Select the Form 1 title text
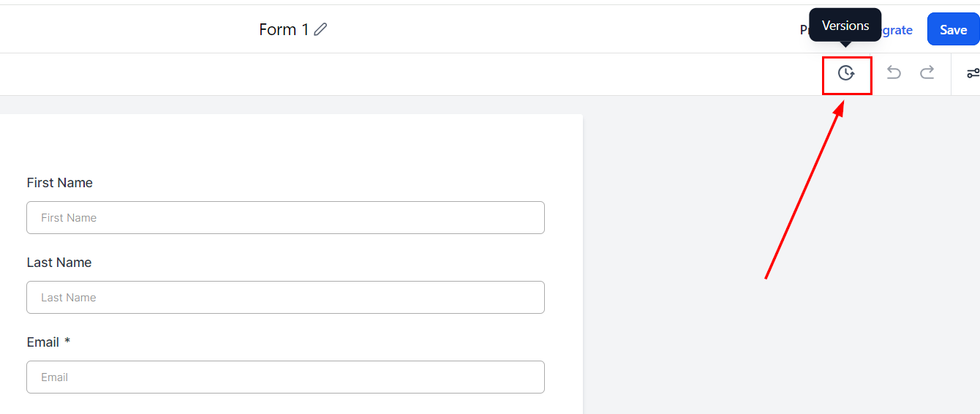The width and height of the screenshot is (980, 414). [x=284, y=29]
